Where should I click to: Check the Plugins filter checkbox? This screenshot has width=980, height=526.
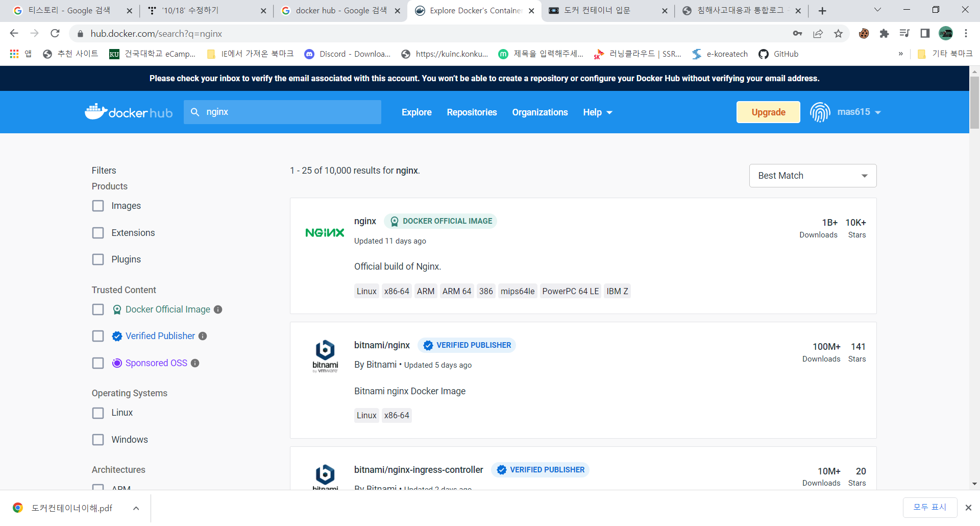[98, 259]
